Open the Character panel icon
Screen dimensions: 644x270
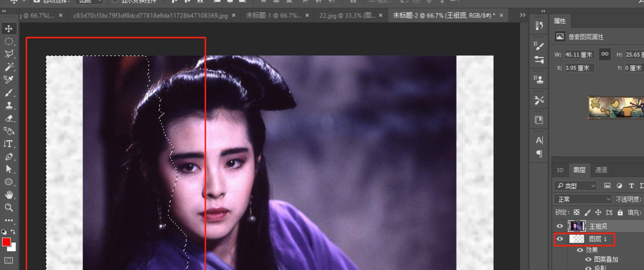[539, 141]
